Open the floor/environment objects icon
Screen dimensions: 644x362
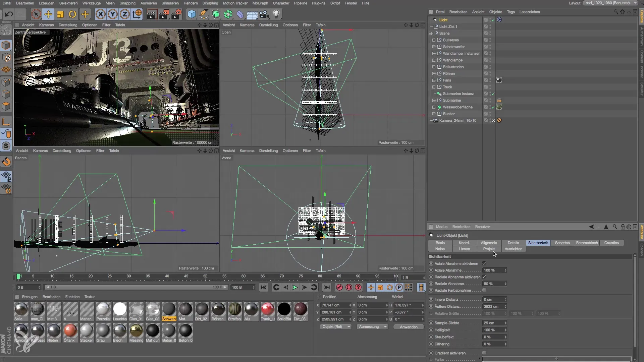tap(252, 14)
